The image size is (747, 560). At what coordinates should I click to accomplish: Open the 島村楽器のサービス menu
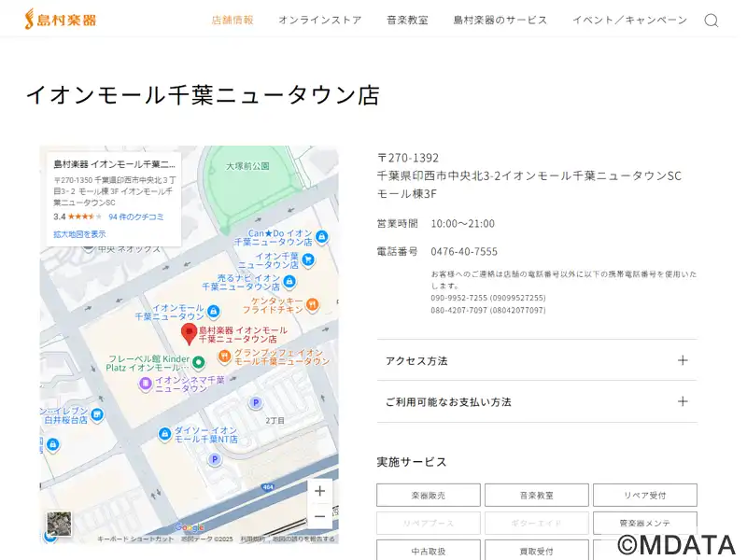coord(500,20)
